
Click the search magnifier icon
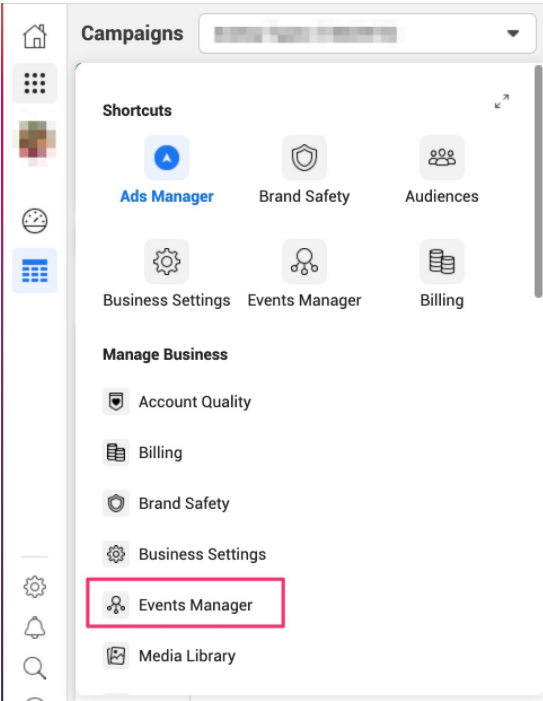click(35, 668)
